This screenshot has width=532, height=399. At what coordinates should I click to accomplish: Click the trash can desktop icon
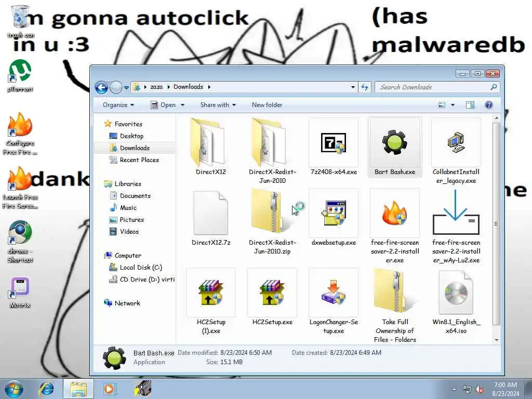click(x=20, y=21)
